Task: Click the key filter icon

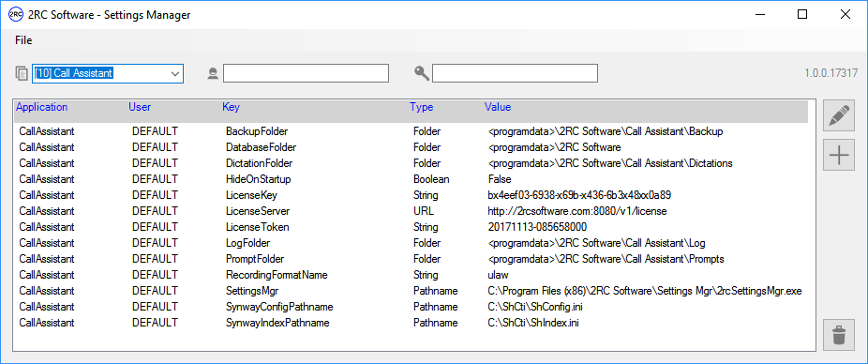Action: coord(422,73)
